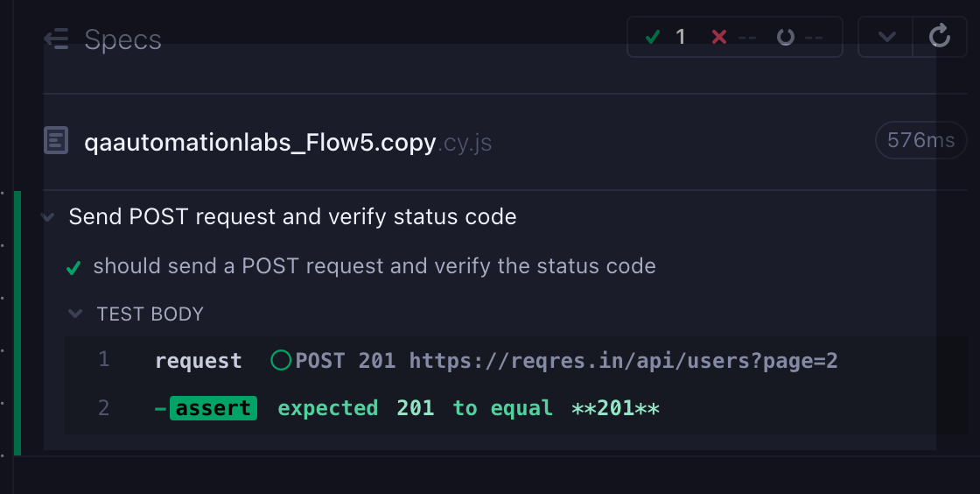Collapse the TEST BODY section chevron
This screenshot has width=980, height=494.
tap(75, 314)
